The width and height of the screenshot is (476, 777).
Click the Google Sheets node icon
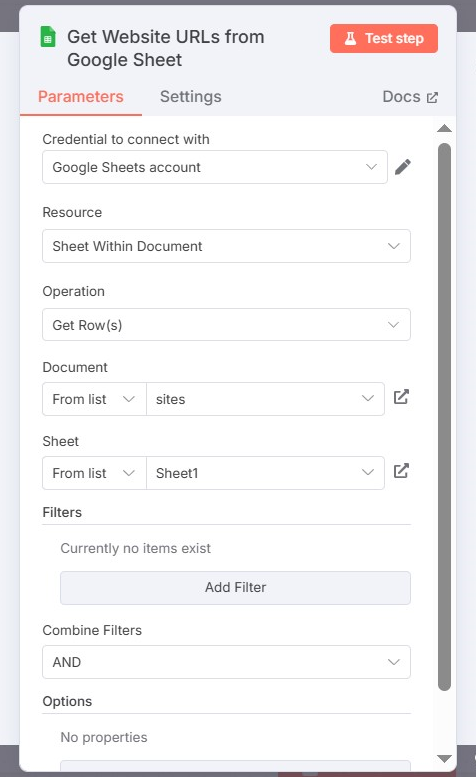pos(48,37)
